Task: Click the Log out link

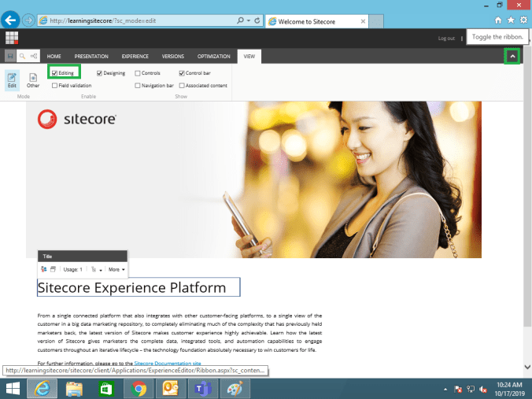Action: pos(446,38)
